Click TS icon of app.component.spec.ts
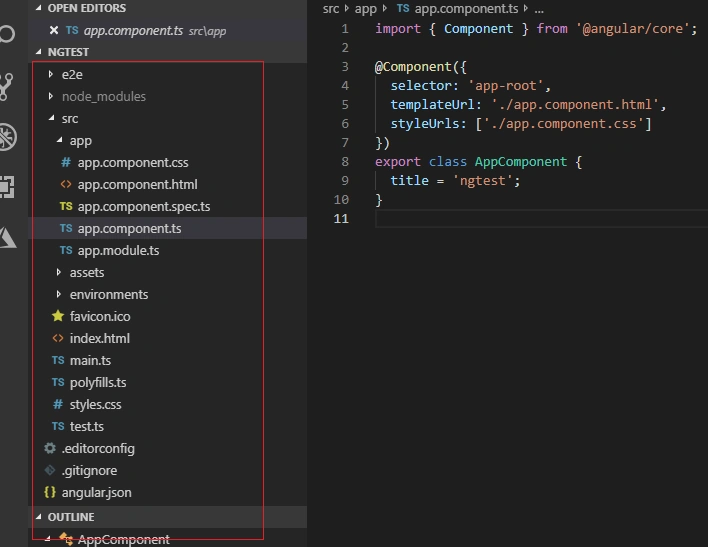This screenshot has width=708, height=547. click(x=66, y=206)
